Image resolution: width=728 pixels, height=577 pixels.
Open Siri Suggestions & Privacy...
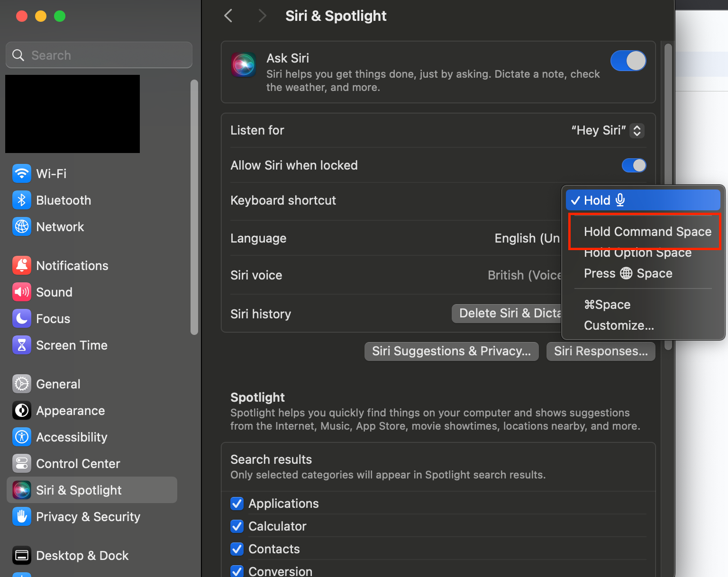coord(452,351)
